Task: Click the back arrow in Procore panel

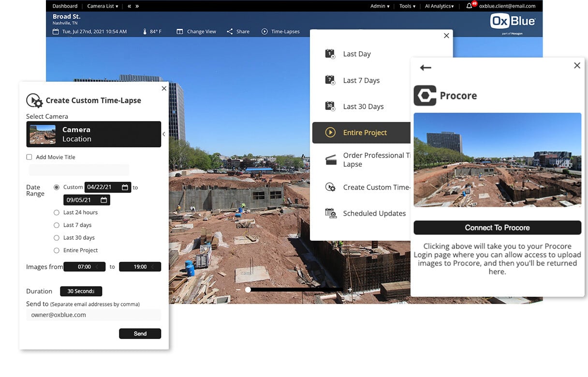Action: pyautogui.click(x=426, y=68)
